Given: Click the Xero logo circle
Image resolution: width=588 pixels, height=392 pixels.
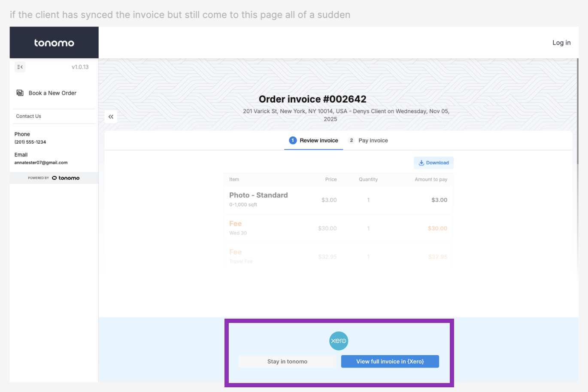Looking at the screenshot, I should (x=339, y=341).
